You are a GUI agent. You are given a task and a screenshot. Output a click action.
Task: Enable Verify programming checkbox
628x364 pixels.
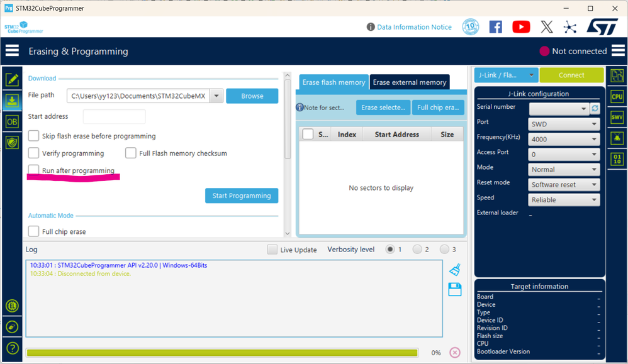[x=33, y=153]
